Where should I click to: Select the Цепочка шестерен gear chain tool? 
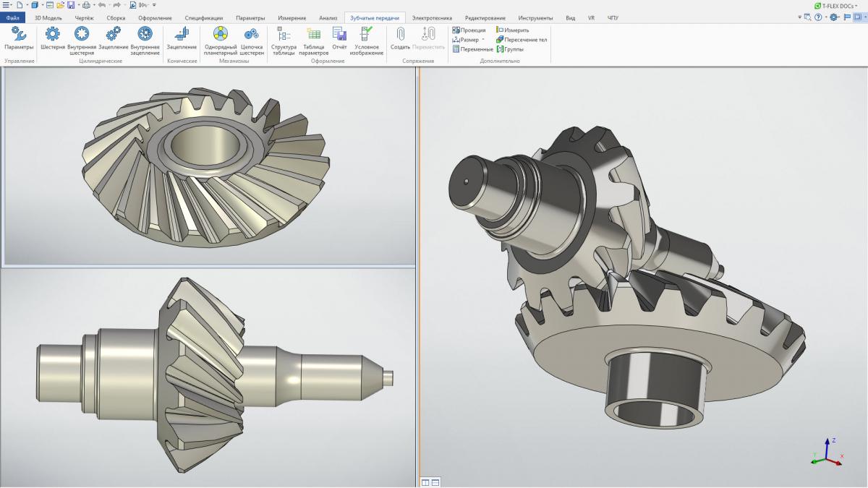point(252,34)
